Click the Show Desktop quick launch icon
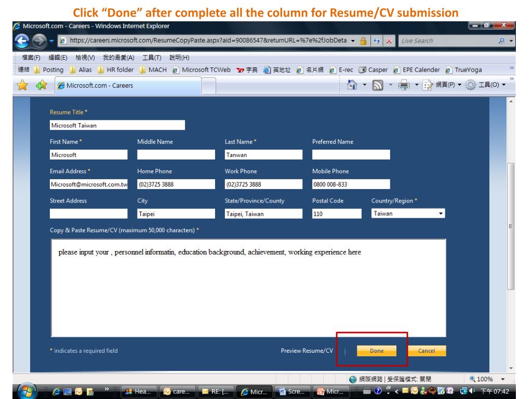The image size is (532, 399). (68, 392)
